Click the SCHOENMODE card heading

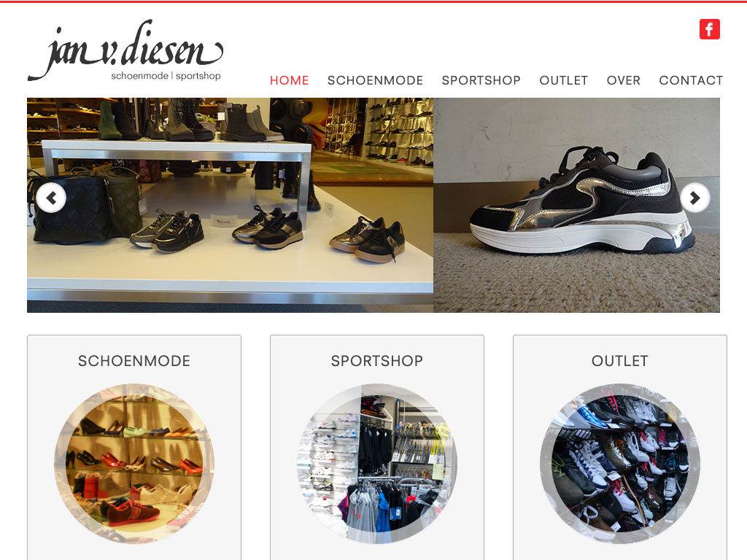coord(134,361)
